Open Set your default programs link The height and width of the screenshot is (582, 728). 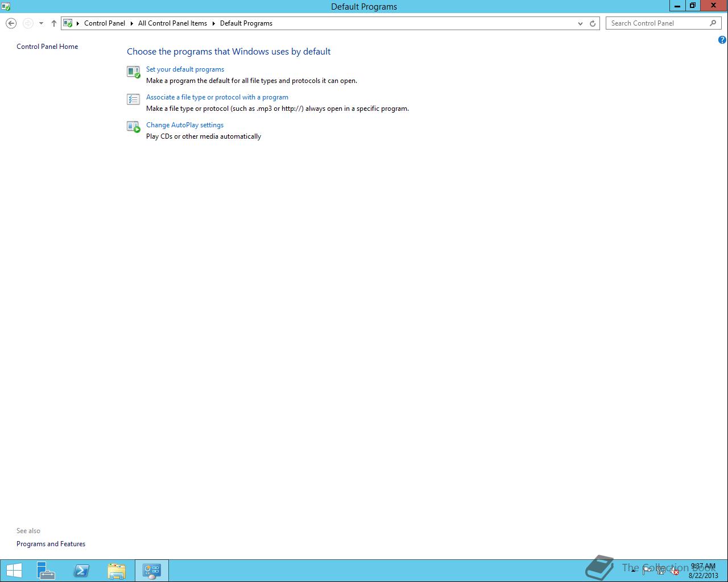point(185,69)
